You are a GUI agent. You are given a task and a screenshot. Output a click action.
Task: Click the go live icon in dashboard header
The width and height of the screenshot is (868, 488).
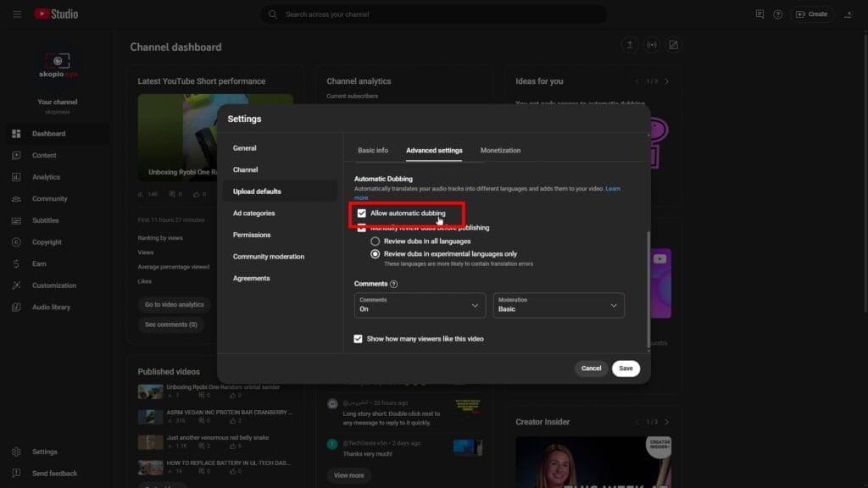(x=651, y=44)
